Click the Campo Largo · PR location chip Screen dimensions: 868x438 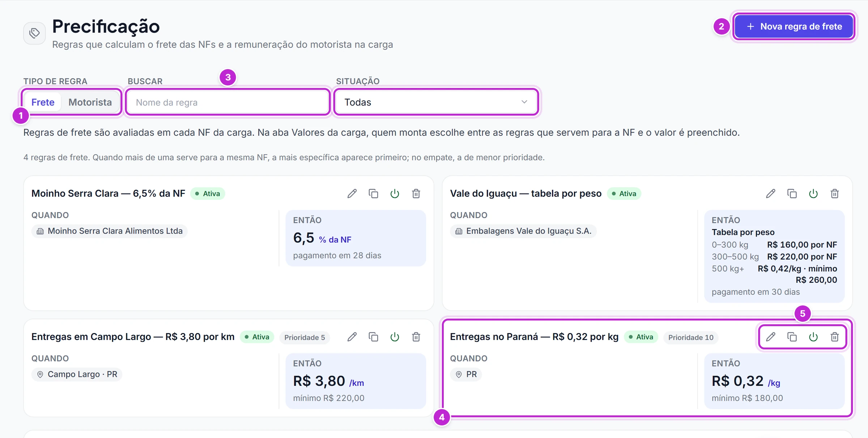point(77,374)
